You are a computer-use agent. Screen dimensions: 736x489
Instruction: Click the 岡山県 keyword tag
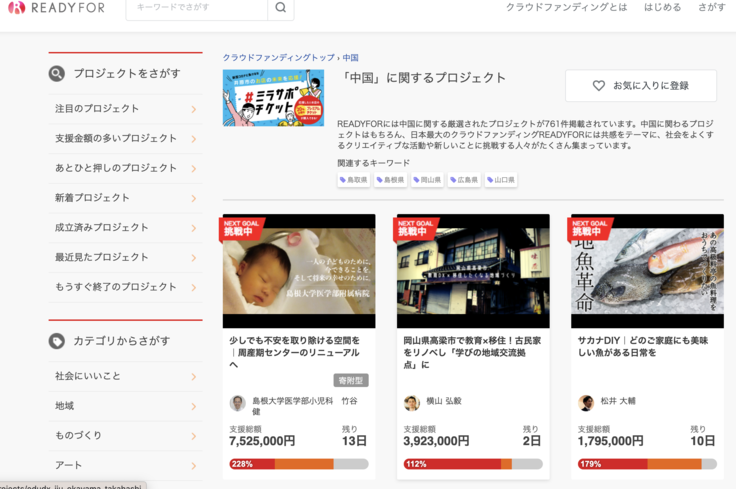pos(427,180)
